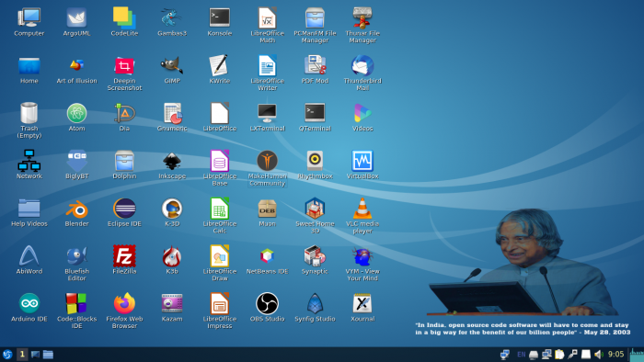This screenshot has height=362, width=644.
Task: Launch K-3D modeler
Action: [x=172, y=209]
